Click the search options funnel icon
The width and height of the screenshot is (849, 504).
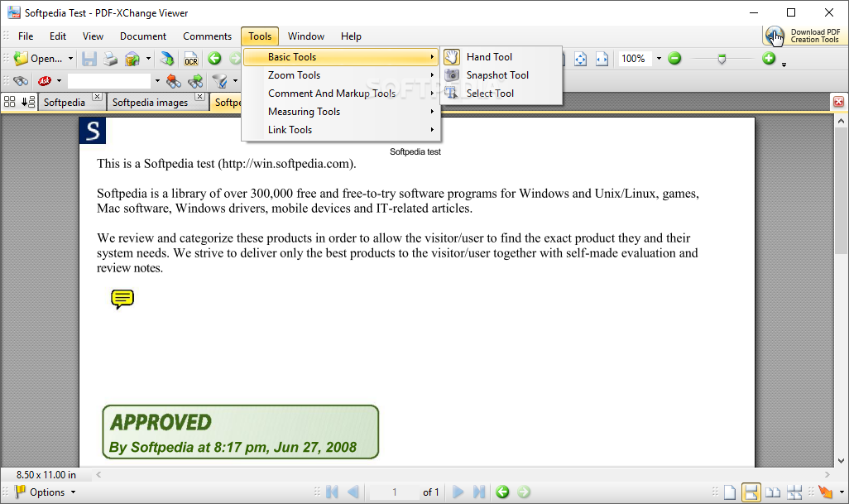tap(219, 81)
